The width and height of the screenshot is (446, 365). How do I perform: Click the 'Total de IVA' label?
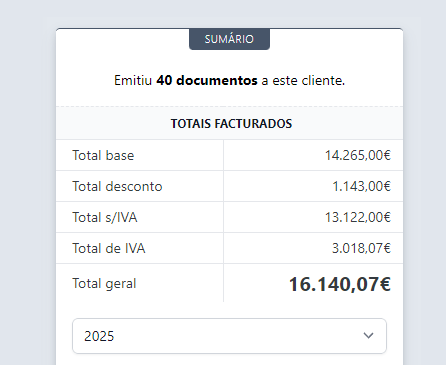[109, 248]
